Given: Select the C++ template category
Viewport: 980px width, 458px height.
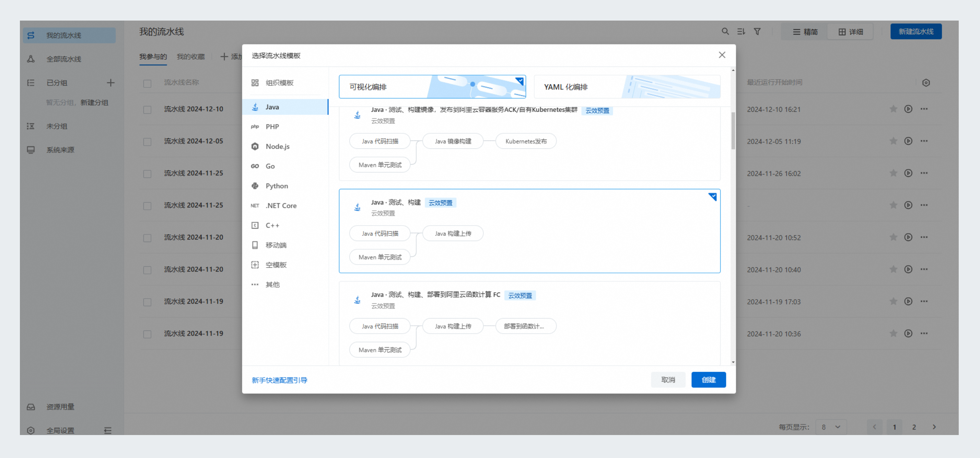Looking at the screenshot, I should point(285,225).
